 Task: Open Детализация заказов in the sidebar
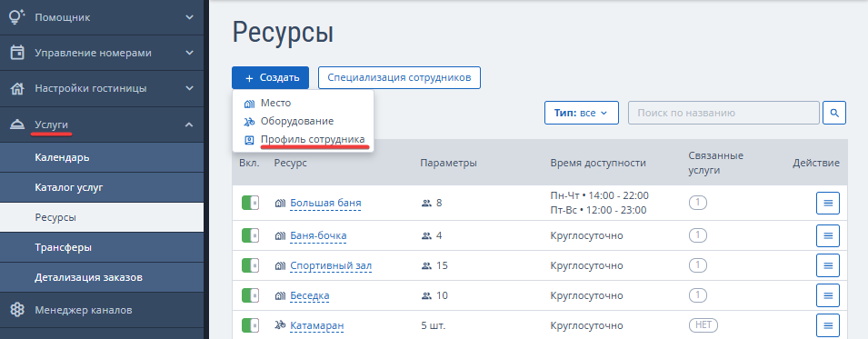[x=102, y=277]
